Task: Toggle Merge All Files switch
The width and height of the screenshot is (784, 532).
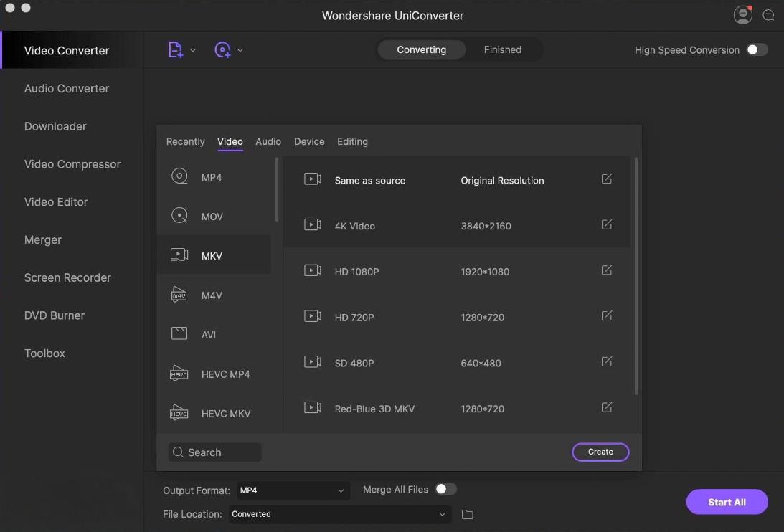Action: 445,489
